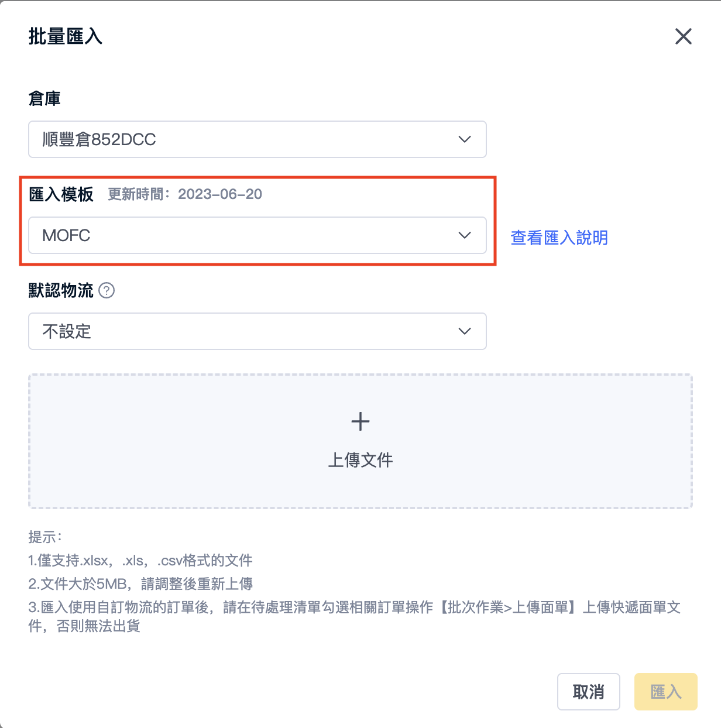Click the 倉庫 field label

(x=44, y=98)
